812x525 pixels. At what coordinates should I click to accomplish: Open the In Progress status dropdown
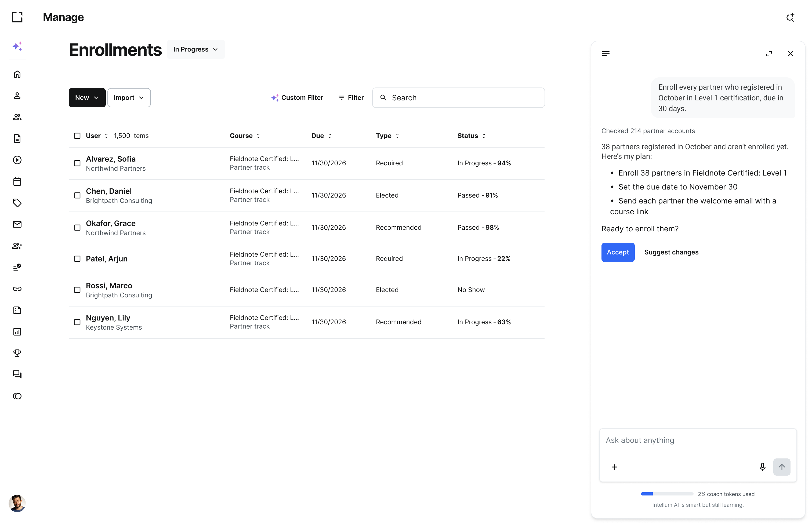(196, 49)
